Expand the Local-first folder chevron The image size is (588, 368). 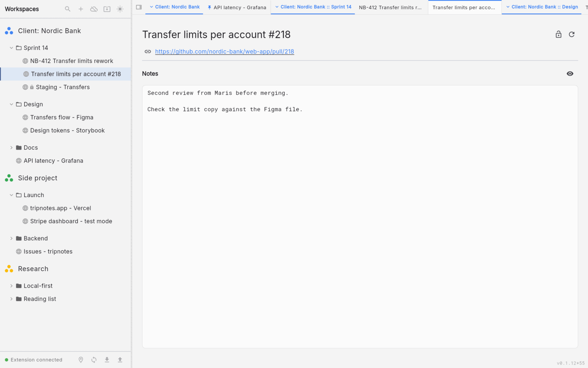[11, 286]
